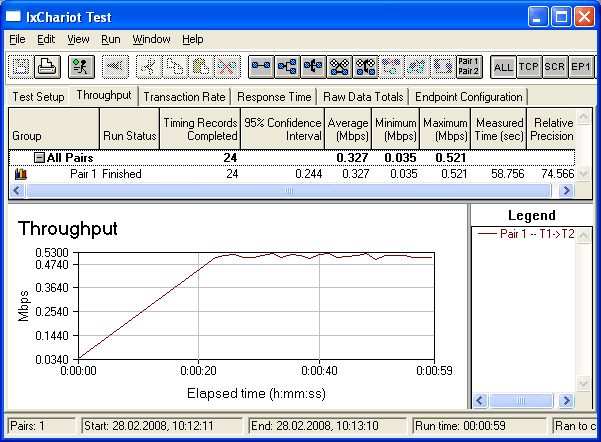Click the Legend scroll down arrow

pos(583,383)
